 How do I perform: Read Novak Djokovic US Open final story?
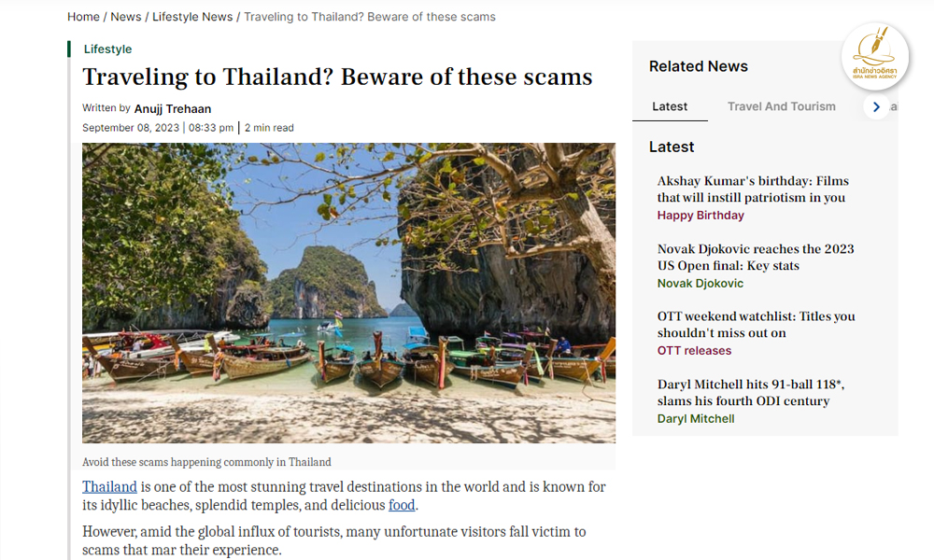(755, 257)
